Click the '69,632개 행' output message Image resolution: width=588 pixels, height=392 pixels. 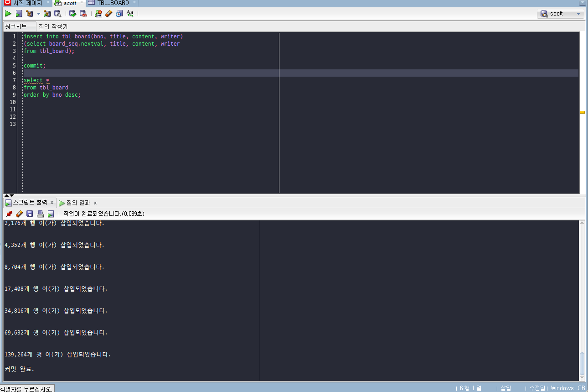click(56, 333)
